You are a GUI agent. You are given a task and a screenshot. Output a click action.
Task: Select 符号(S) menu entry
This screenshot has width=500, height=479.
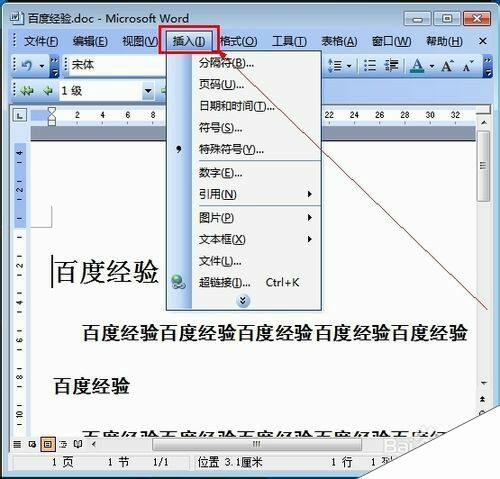[x=256, y=128]
